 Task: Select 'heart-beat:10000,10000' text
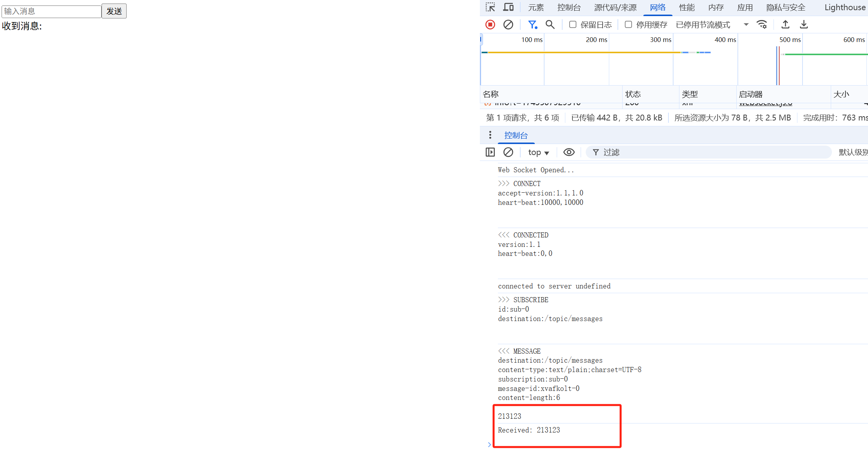(541, 203)
